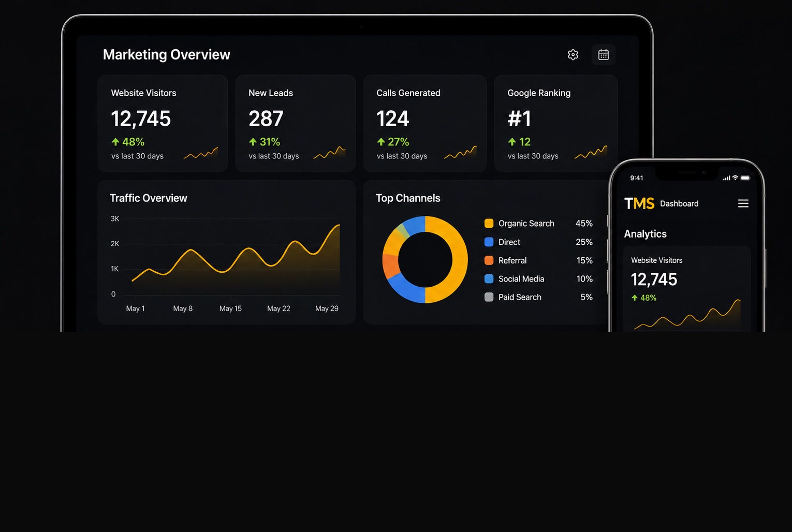Click the 25% channel share value
Image resolution: width=792 pixels, height=532 pixels.
pyautogui.click(x=584, y=242)
